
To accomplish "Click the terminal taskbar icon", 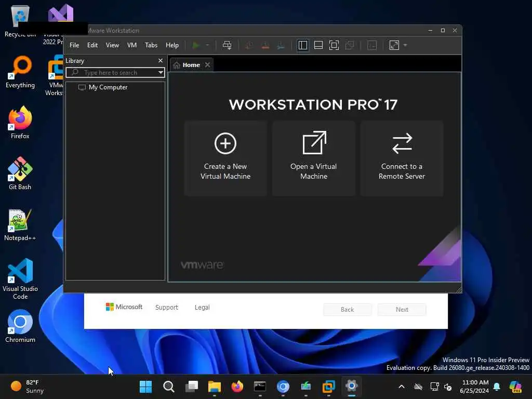I will 260,387.
